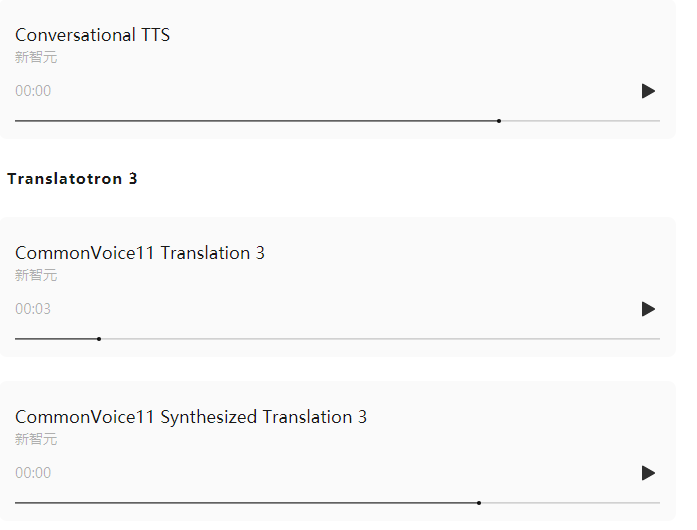Play CommonVoice11 Translation 3 audio

click(x=649, y=309)
